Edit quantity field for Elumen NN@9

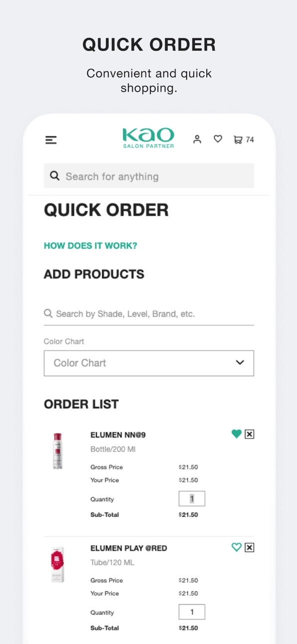tap(192, 499)
